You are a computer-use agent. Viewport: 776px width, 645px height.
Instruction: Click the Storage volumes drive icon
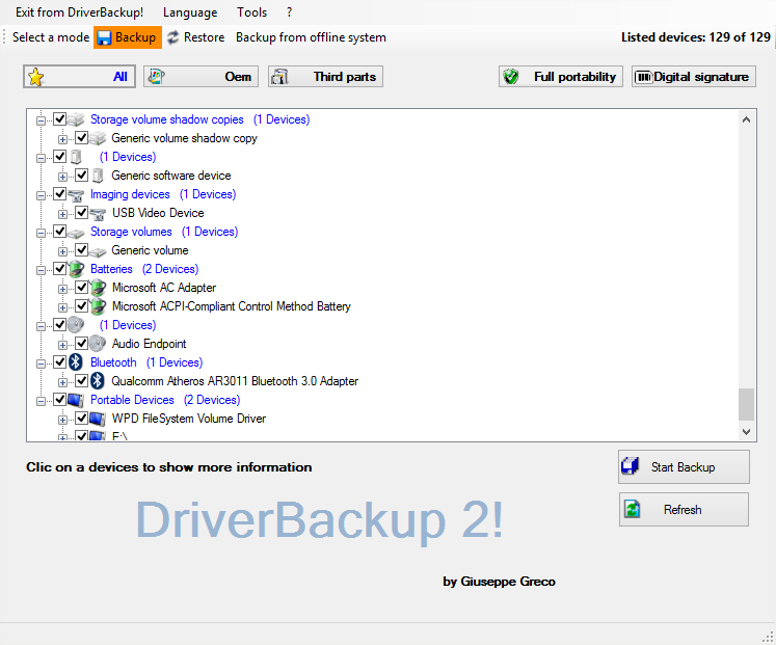[76, 233]
